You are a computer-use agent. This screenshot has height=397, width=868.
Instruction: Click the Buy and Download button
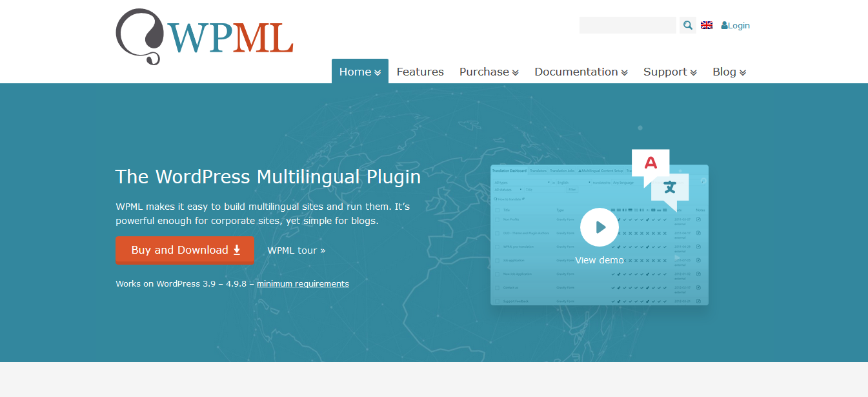[x=185, y=250]
